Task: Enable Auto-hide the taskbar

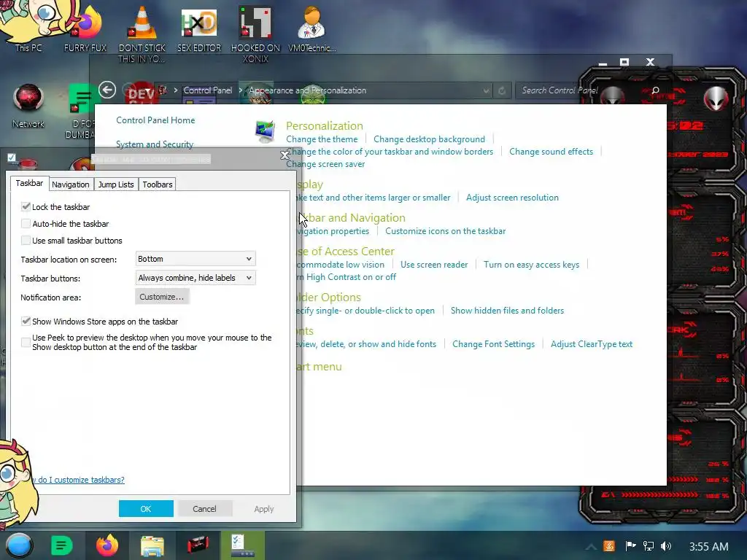Action: pyautogui.click(x=26, y=223)
